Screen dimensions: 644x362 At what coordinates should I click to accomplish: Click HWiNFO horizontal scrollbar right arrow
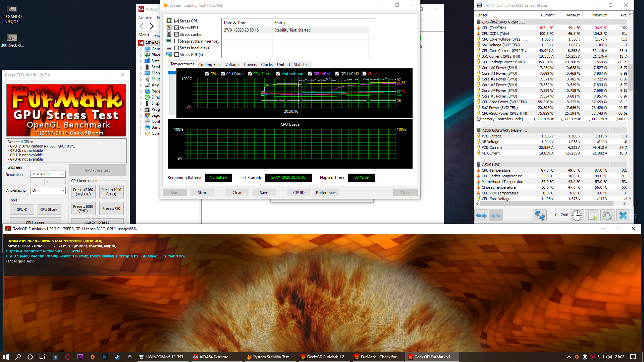[625, 203]
